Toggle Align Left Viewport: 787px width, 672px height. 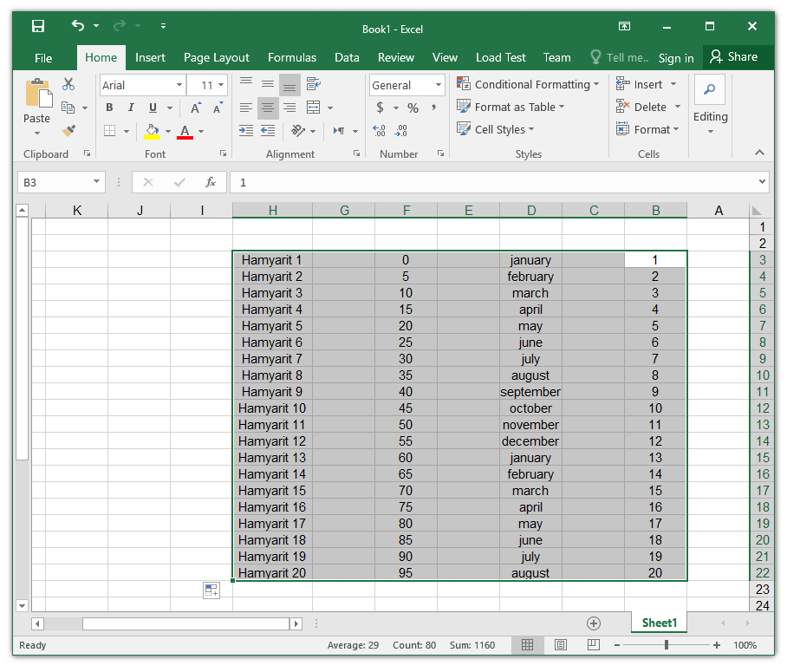coord(246,108)
